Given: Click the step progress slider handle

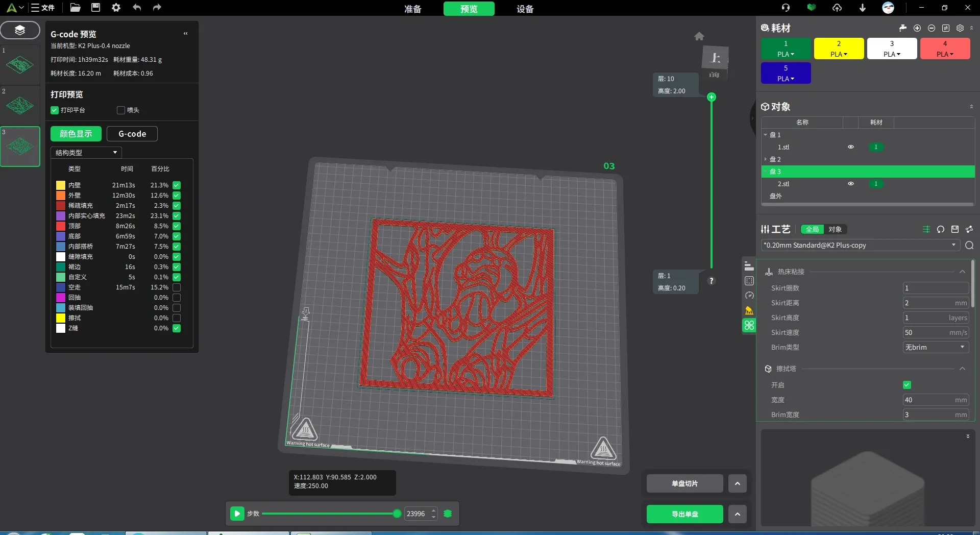Looking at the screenshot, I should tap(397, 514).
